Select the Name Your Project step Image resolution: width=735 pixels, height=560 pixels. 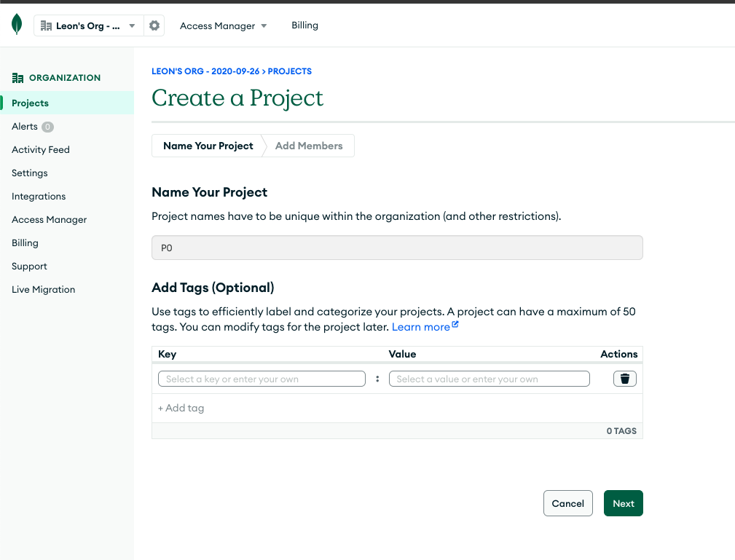(x=208, y=146)
